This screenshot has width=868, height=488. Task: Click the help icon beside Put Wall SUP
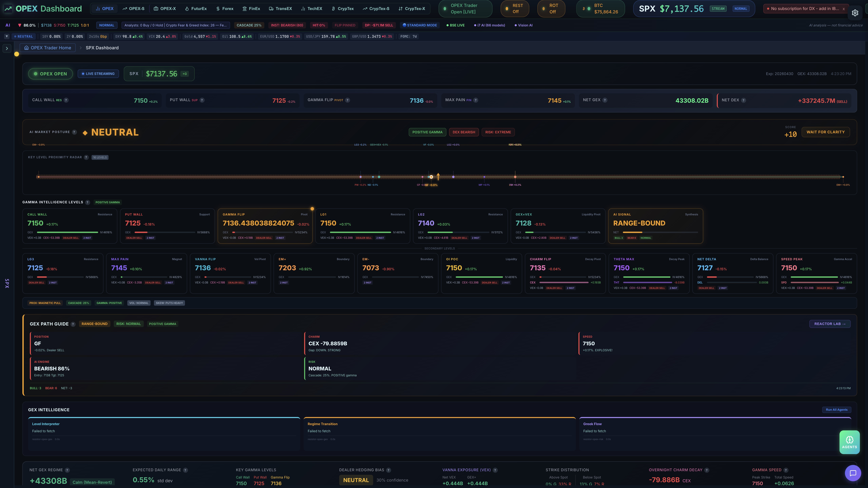tap(202, 100)
